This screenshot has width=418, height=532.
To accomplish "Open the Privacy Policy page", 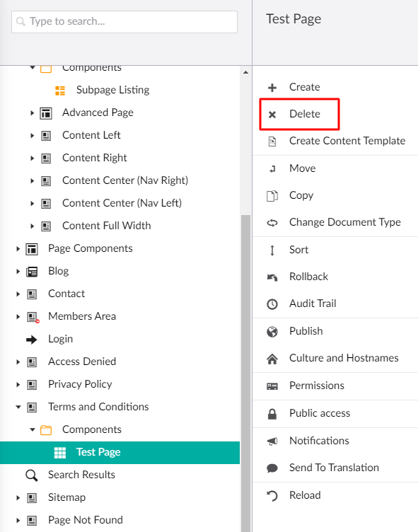I will pos(80,384).
